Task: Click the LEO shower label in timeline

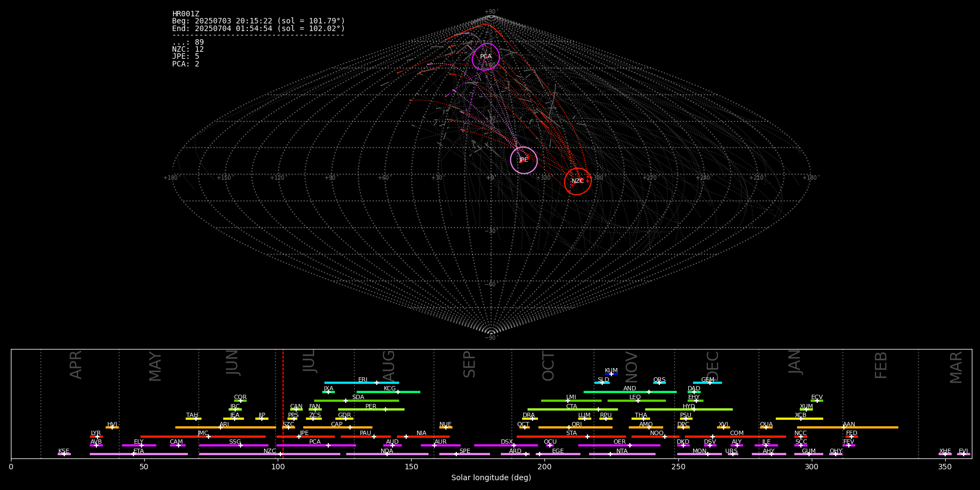Action: click(635, 397)
